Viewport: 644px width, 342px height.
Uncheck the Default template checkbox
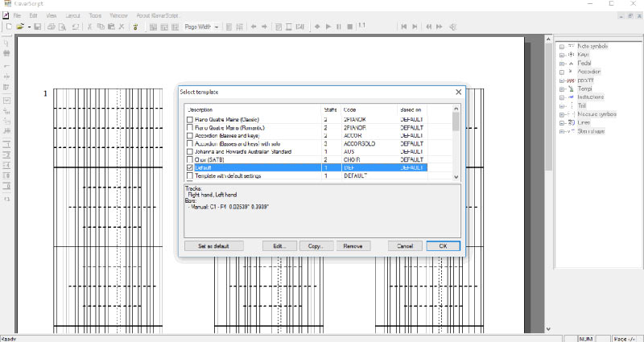tap(190, 167)
